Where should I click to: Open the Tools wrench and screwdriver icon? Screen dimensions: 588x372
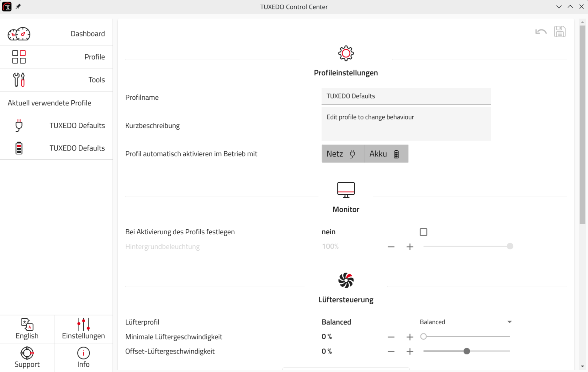(19, 80)
